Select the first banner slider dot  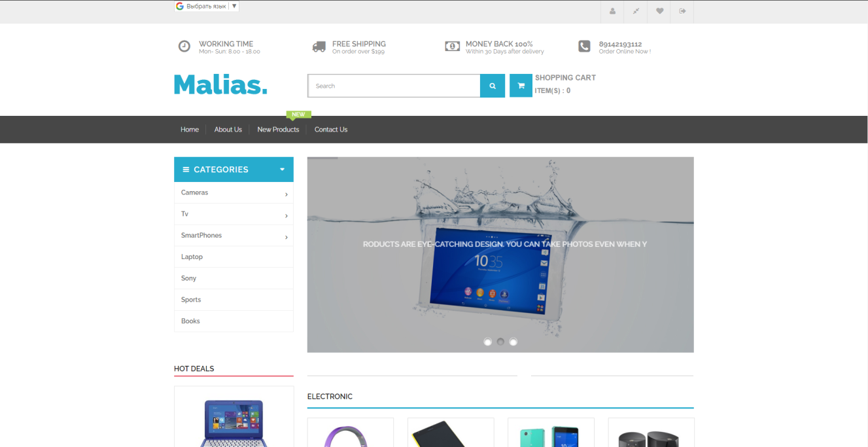tap(487, 342)
